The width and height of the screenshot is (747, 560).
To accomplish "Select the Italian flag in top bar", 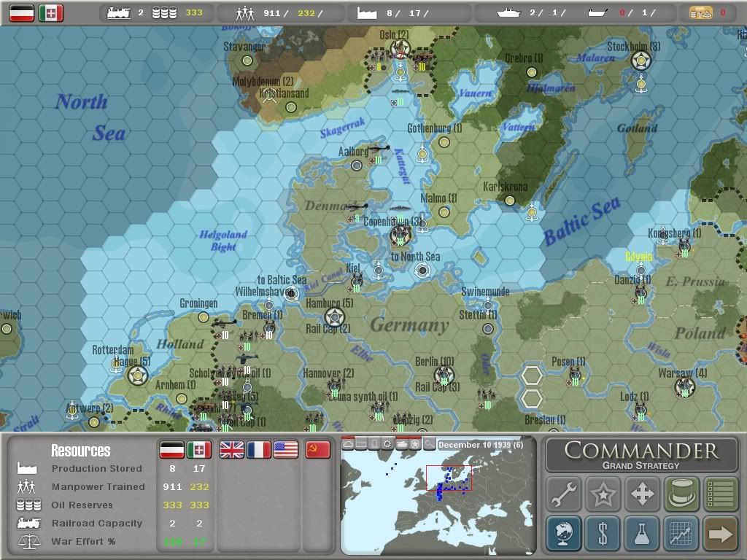I will 51,13.
